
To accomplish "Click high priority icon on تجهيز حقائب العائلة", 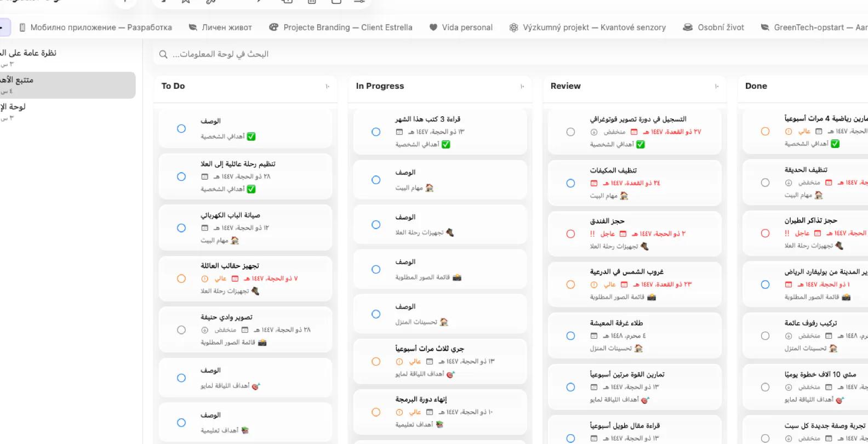I will [205, 279].
